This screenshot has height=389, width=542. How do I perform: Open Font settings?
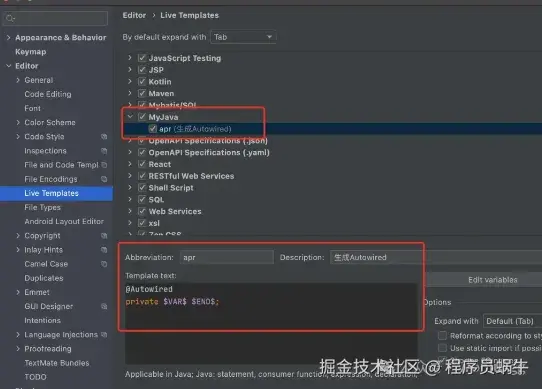coord(32,108)
